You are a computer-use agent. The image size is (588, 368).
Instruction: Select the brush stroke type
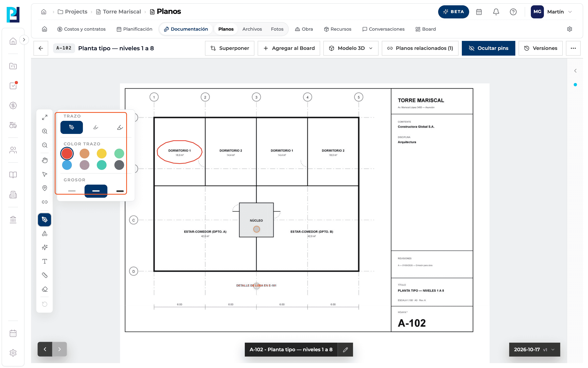click(x=120, y=127)
